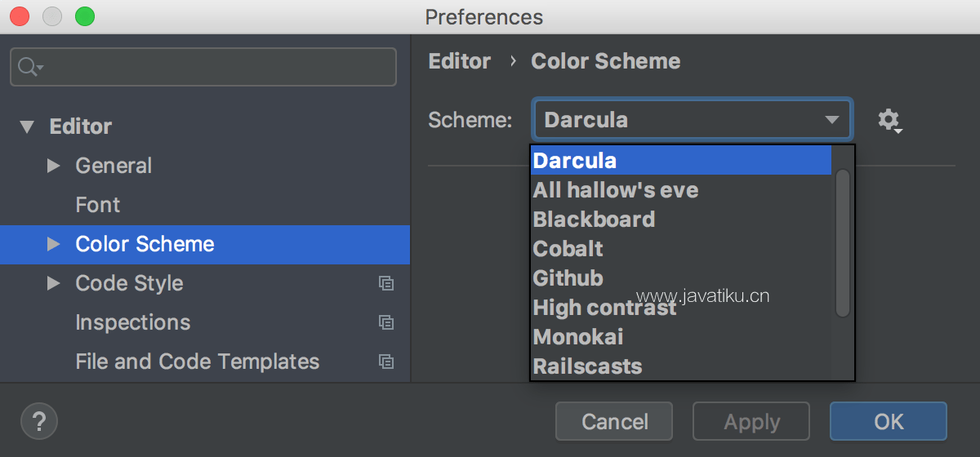980x457 pixels.
Task: Click the copy icon beside File and Code Templates
Action: pyautogui.click(x=386, y=362)
